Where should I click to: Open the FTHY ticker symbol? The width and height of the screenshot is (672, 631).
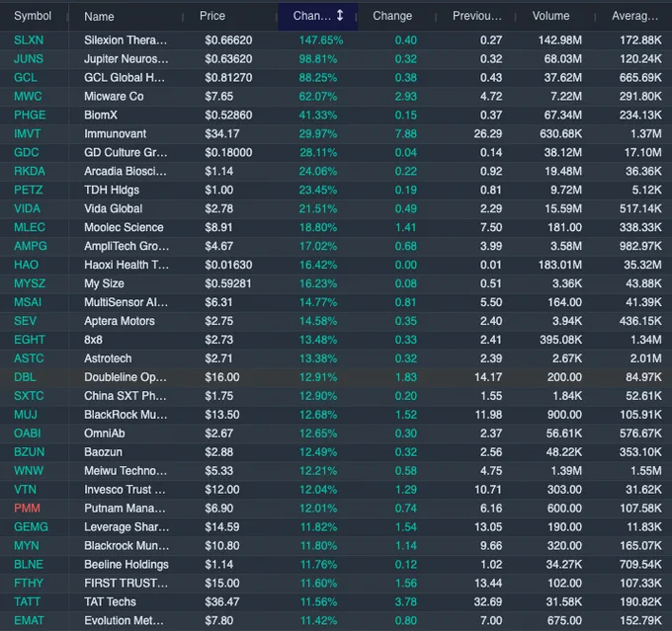click(x=29, y=583)
